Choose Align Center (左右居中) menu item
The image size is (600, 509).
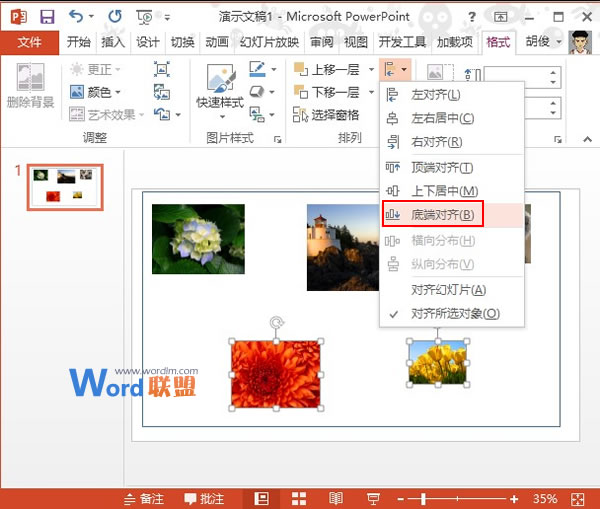(452, 118)
